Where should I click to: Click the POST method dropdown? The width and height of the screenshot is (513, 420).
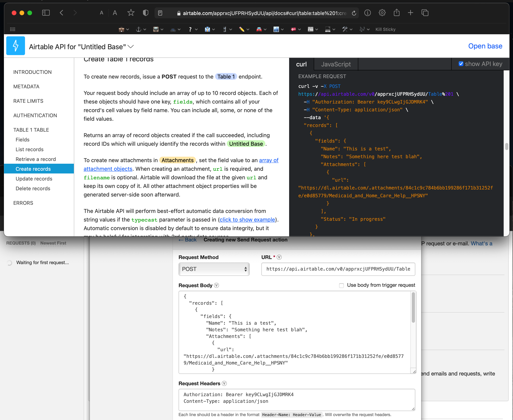tap(213, 269)
